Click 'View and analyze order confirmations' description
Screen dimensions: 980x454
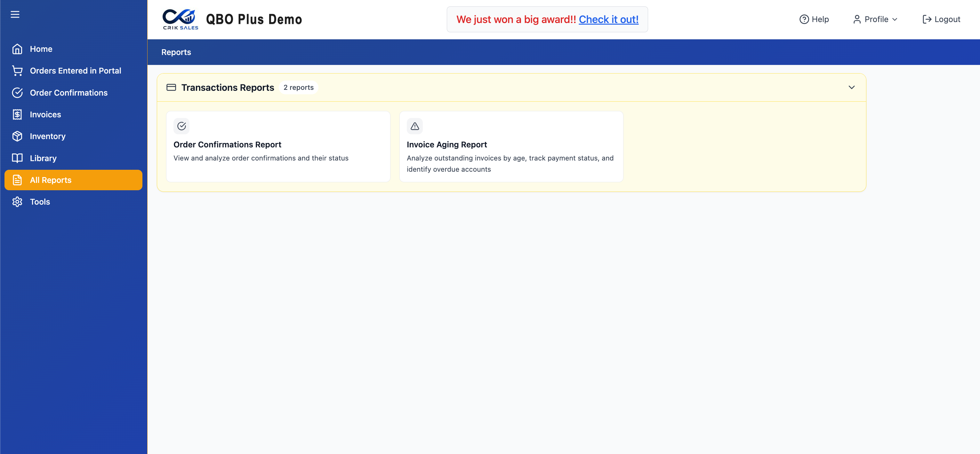261,158
